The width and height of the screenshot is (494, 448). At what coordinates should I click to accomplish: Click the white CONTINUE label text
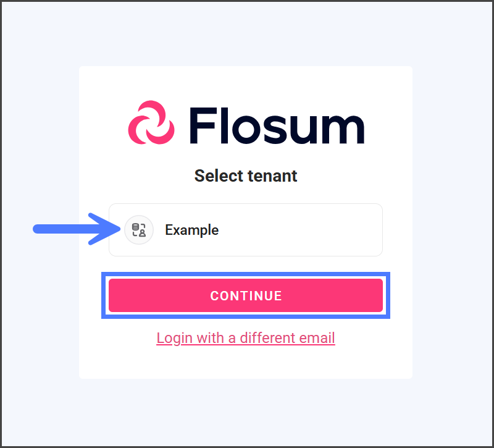pos(246,296)
